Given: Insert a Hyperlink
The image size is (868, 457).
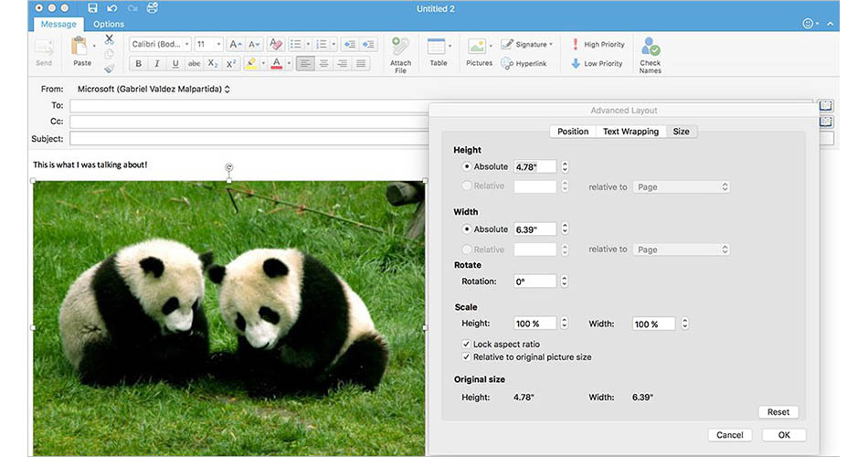Looking at the screenshot, I should (524, 64).
